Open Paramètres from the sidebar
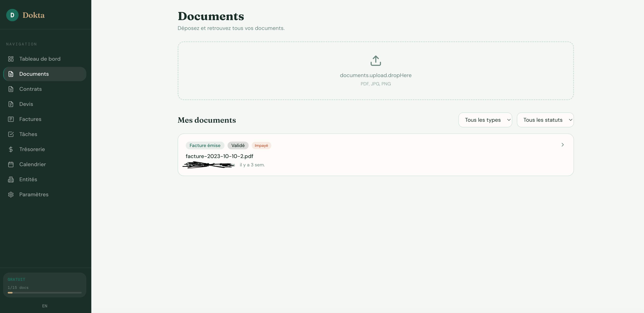Screen dimensions: 644x313 (34, 194)
